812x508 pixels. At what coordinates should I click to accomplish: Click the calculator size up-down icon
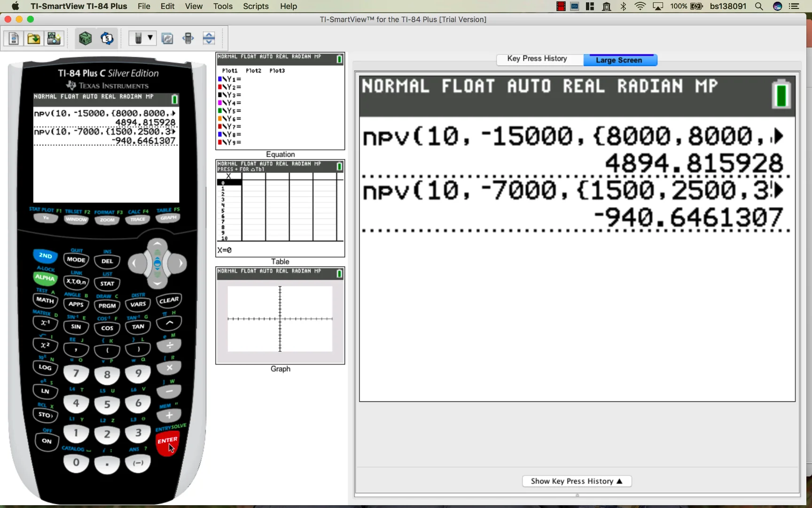click(x=209, y=39)
